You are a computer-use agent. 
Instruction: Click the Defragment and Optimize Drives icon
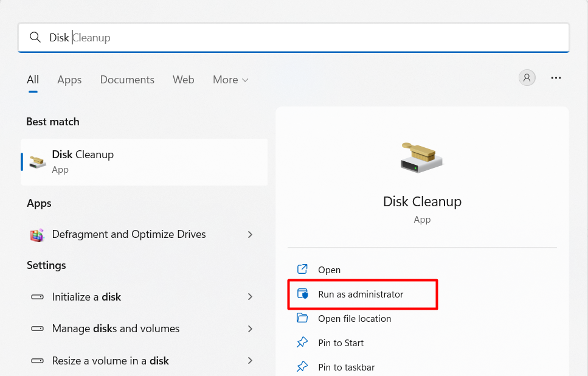click(38, 235)
